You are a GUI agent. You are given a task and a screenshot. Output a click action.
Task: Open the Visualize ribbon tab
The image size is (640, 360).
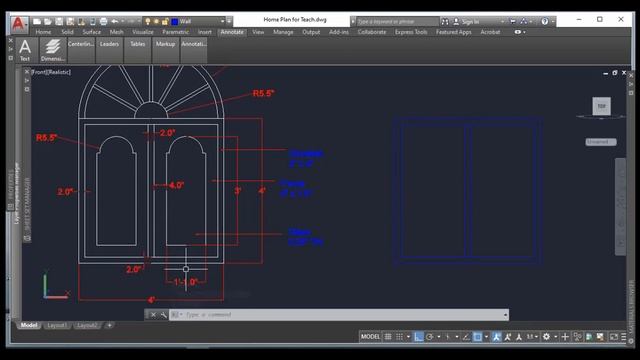tap(143, 32)
